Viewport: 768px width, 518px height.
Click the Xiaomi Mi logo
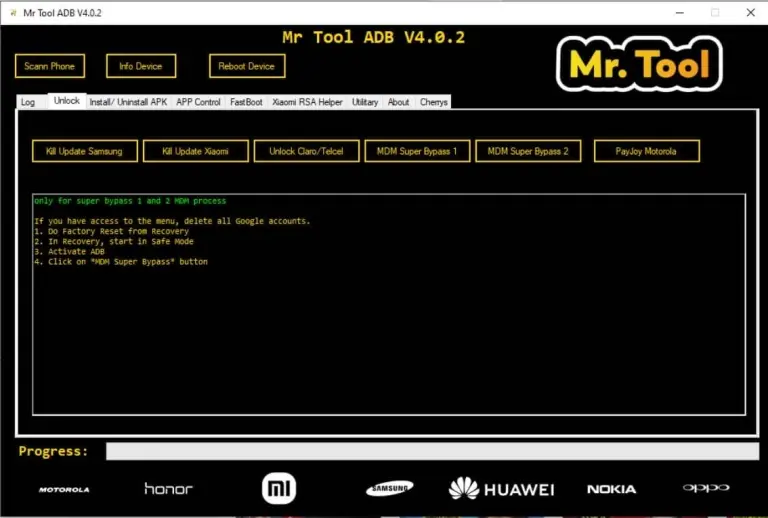pyautogui.click(x=279, y=488)
